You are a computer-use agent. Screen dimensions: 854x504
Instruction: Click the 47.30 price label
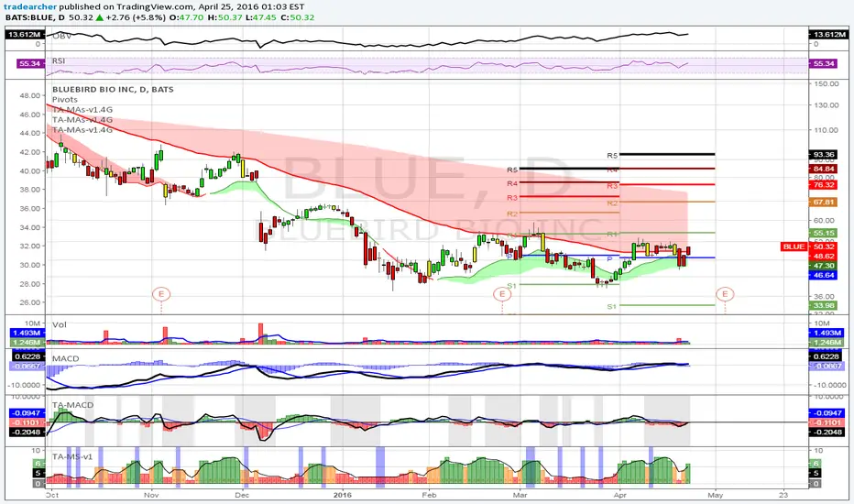coord(824,266)
